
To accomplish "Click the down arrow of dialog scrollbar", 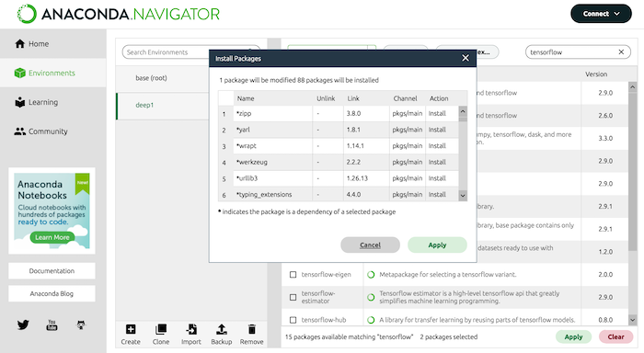I will pyautogui.click(x=463, y=196).
